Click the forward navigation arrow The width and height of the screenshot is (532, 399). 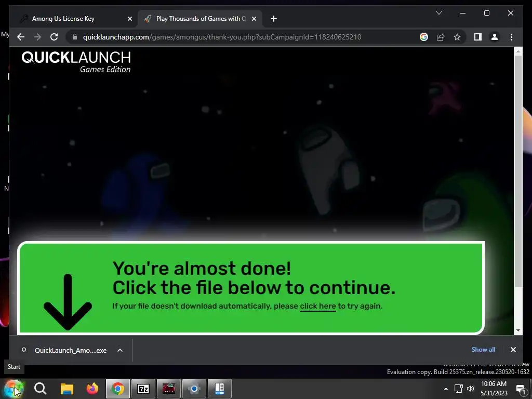pos(37,37)
